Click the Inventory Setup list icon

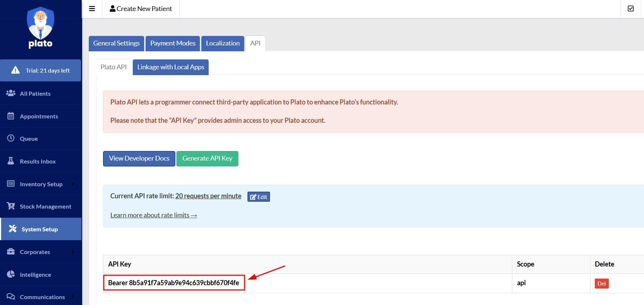click(x=11, y=184)
